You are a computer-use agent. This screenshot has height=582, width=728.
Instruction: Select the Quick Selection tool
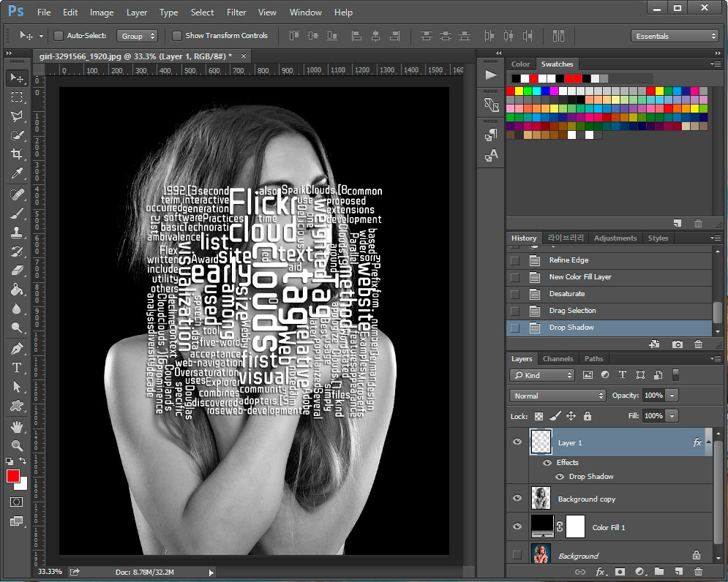tap(17, 135)
